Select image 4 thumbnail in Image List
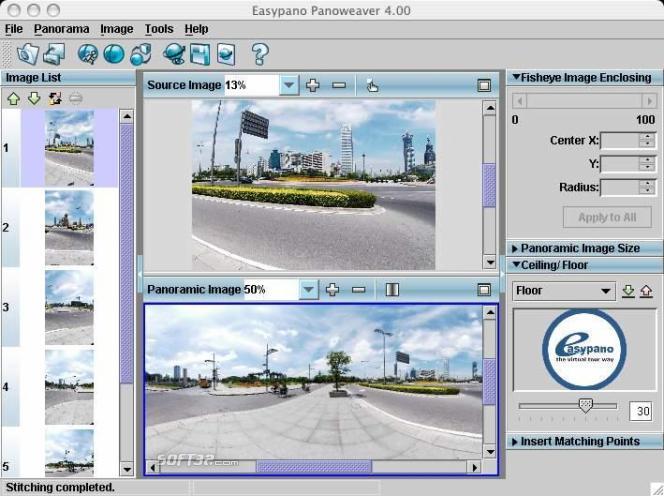 [69, 387]
